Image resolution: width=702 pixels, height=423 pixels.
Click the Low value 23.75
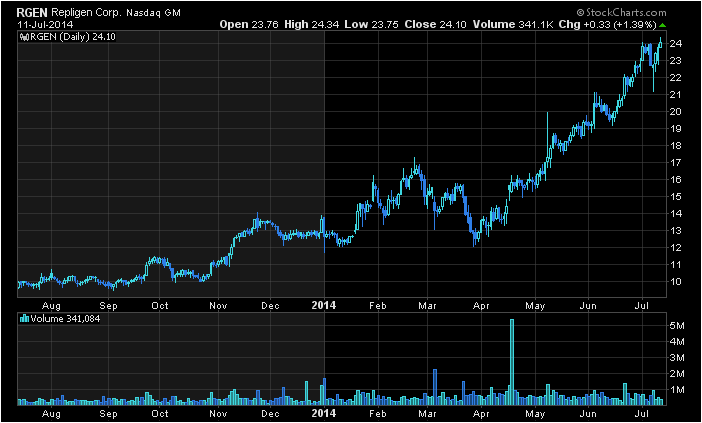point(385,25)
